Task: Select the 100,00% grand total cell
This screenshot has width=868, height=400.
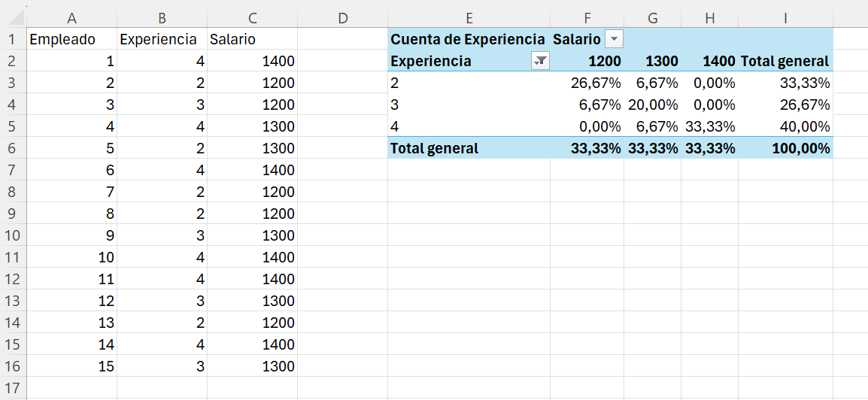Action: (785, 148)
